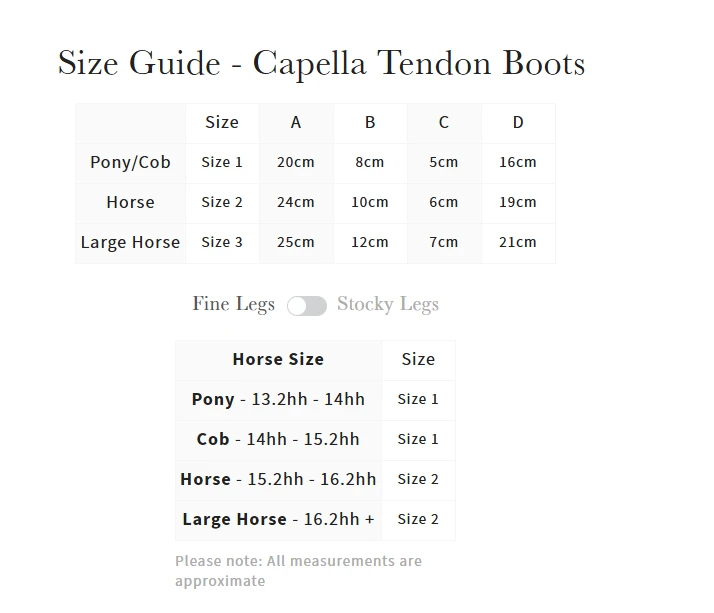This screenshot has height=613, width=714.
Task: Click the "Please note" measurements disclaimer text
Action: [x=298, y=571]
